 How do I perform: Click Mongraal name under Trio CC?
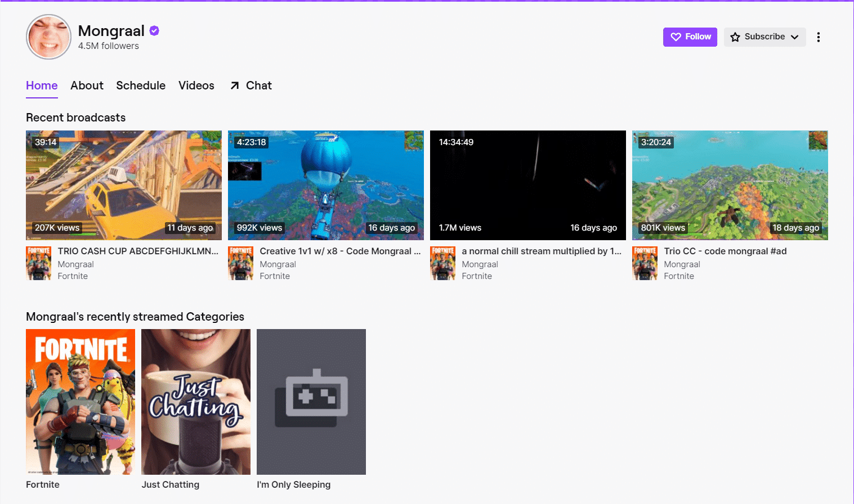(682, 264)
